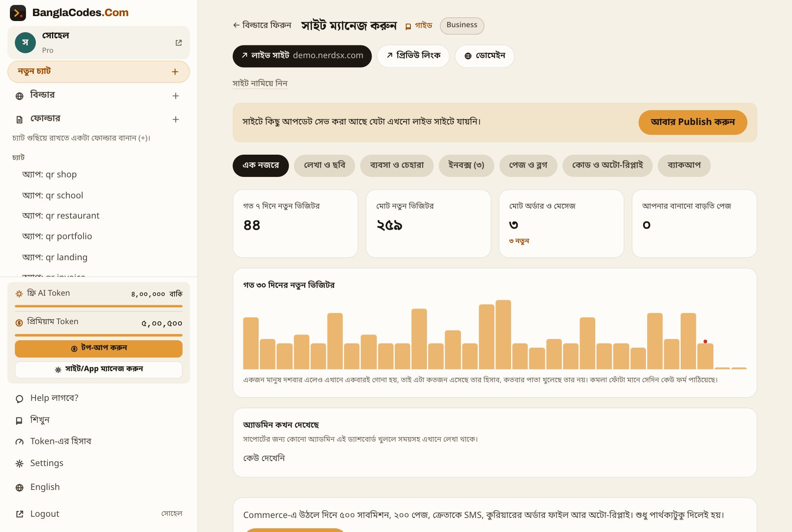Screen dimensions: 792x532
Task: Click the ফ্রি AI Token progress bar
Action: click(x=99, y=306)
